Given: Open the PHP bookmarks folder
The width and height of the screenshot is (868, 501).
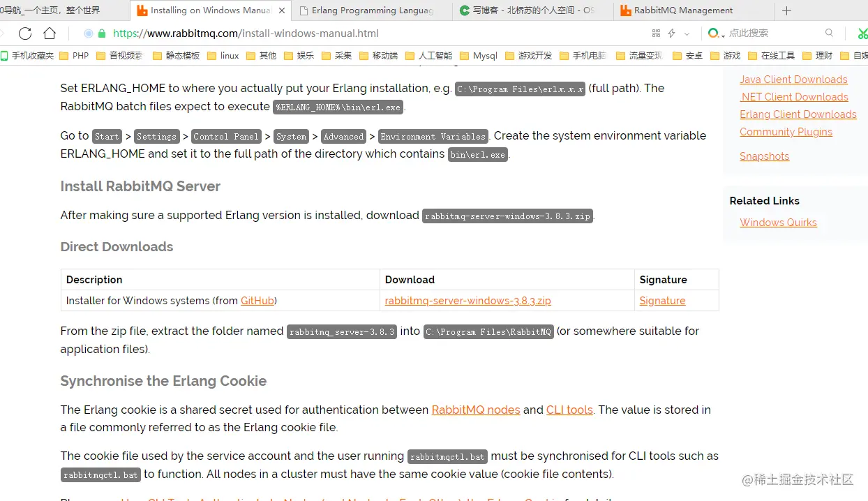Looking at the screenshot, I should tap(74, 56).
